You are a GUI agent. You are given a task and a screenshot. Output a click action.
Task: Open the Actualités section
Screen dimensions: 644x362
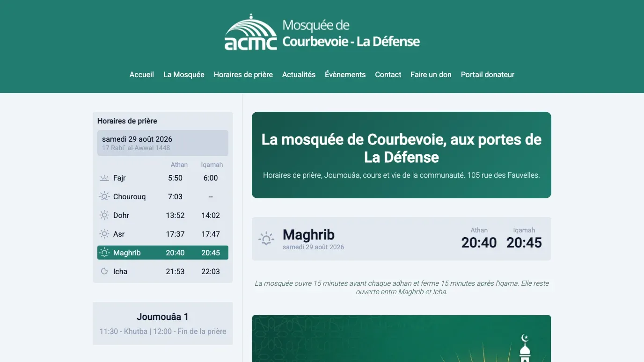click(x=299, y=75)
